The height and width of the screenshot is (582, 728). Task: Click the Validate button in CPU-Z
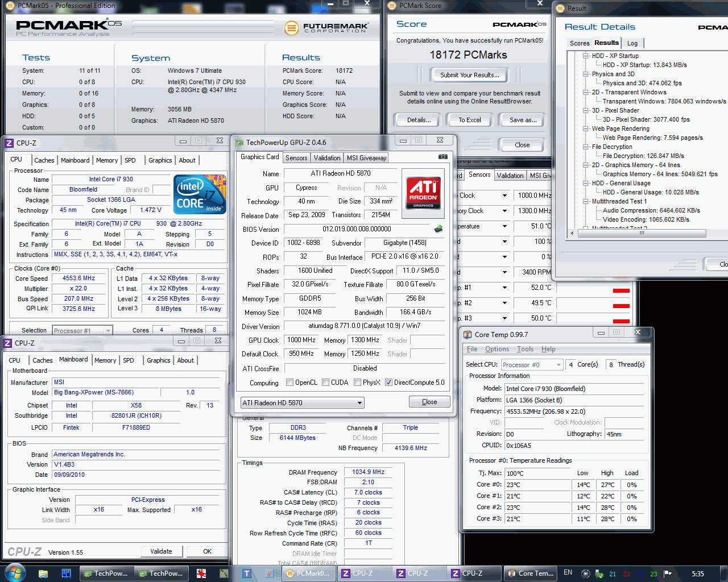point(161,551)
